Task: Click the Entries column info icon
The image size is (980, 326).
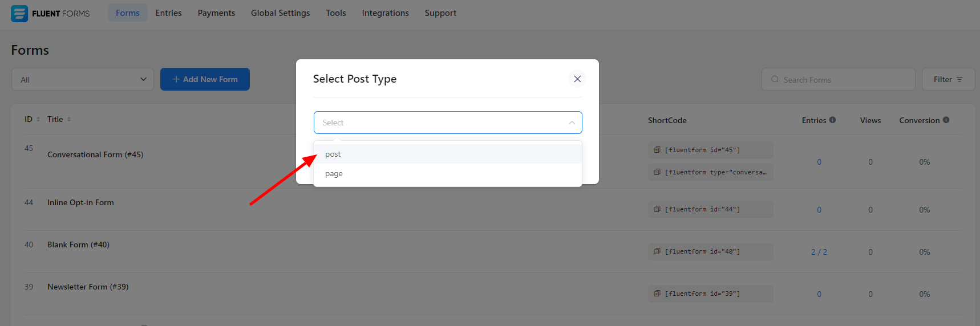Action: point(832,120)
